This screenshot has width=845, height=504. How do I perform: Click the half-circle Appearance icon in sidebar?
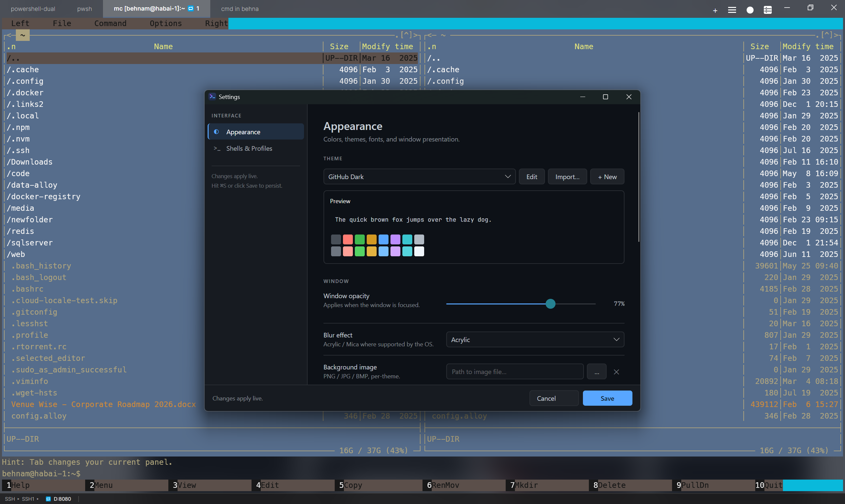216,131
